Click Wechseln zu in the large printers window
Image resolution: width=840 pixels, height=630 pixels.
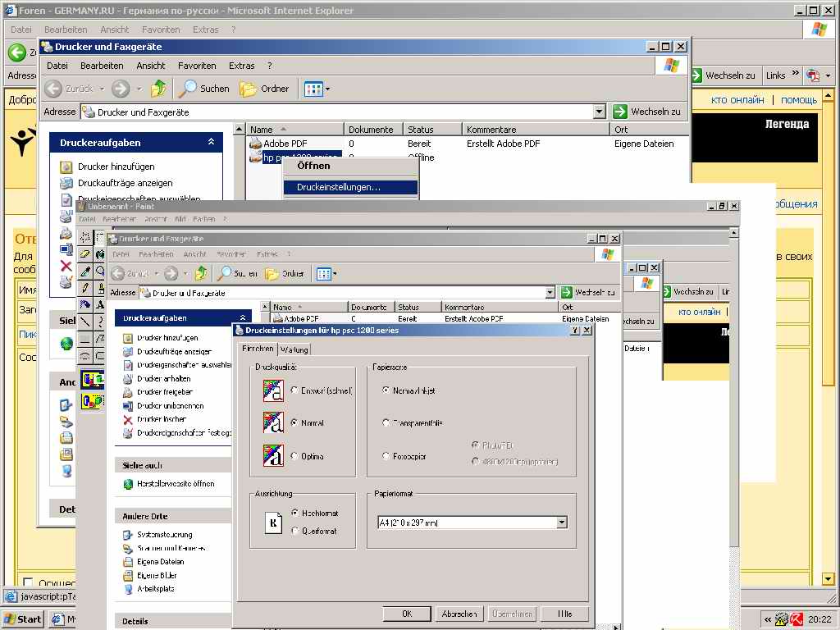647,112
